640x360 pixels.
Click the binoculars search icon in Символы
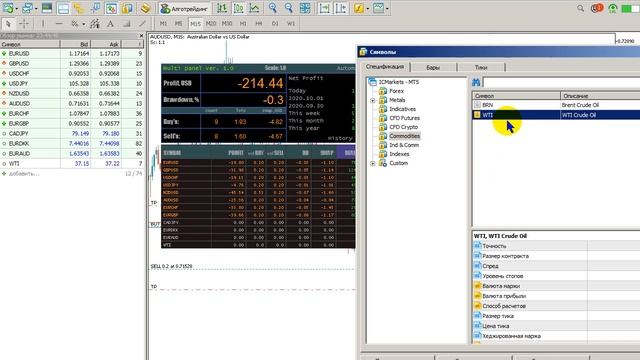(x=476, y=82)
